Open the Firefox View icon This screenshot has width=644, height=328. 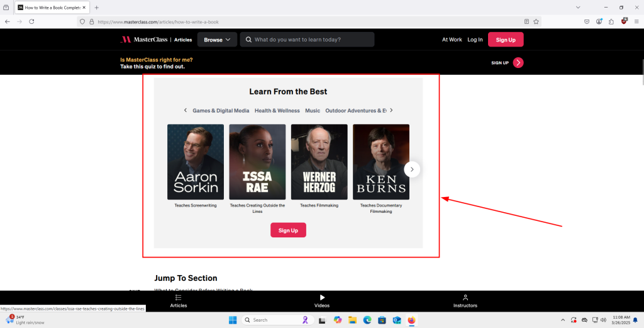(x=6, y=8)
